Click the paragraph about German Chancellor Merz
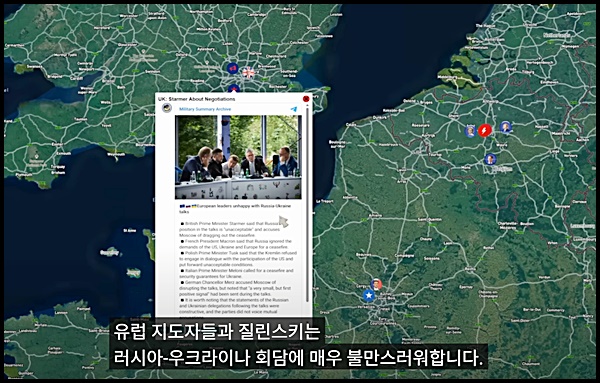Viewport: 600px width, 383px height. pyautogui.click(x=235, y=288)
